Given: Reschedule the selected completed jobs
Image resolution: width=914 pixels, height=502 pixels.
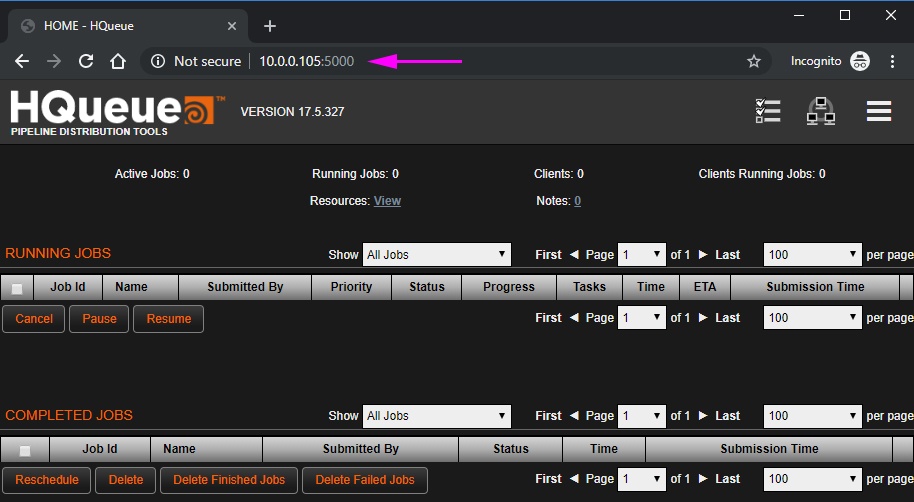Looking at the screenshot, I should (x=47, y=480).
